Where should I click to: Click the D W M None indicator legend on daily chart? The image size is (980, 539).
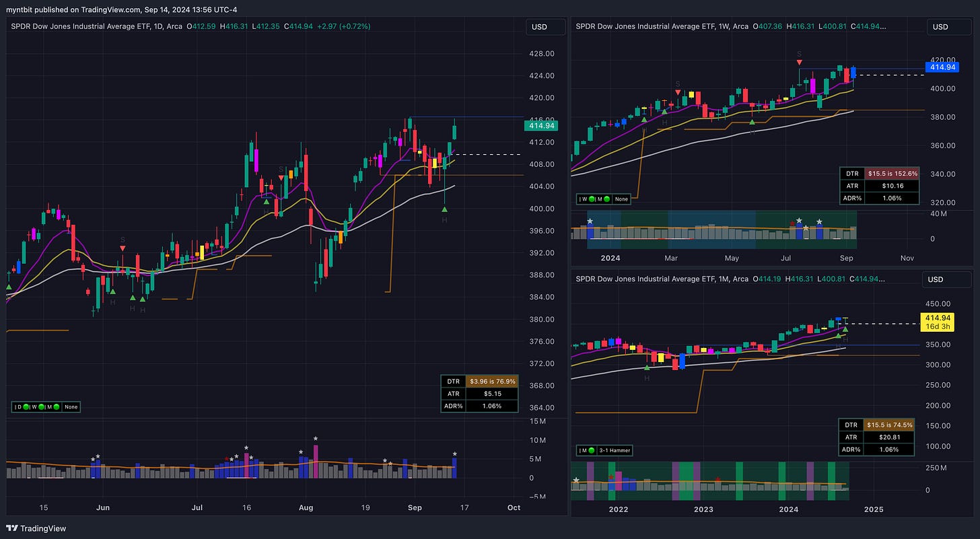click(46, 406)
